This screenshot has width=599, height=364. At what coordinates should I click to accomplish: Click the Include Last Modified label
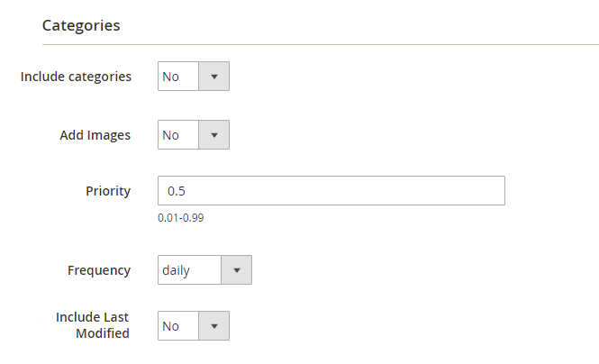tap(93, 325)
